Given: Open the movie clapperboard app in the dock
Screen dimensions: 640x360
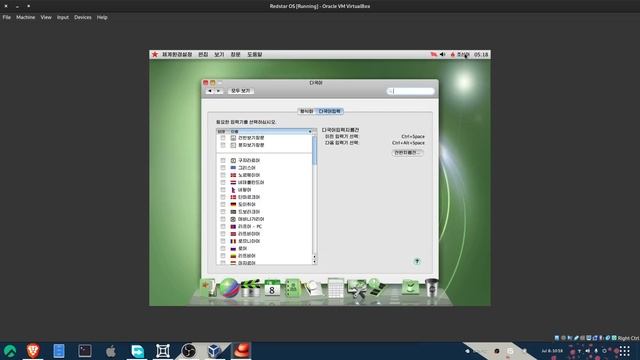Looking at the screenshot, I should click(250, 288).
